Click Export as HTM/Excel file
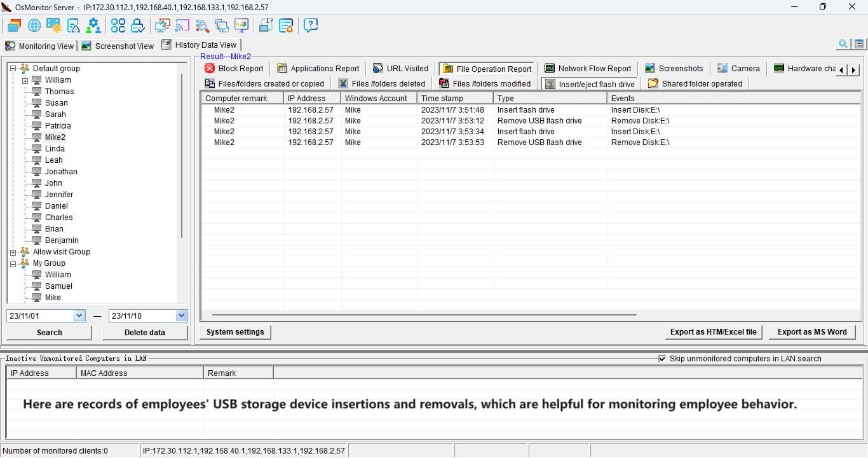 click(x=713, y=331)
